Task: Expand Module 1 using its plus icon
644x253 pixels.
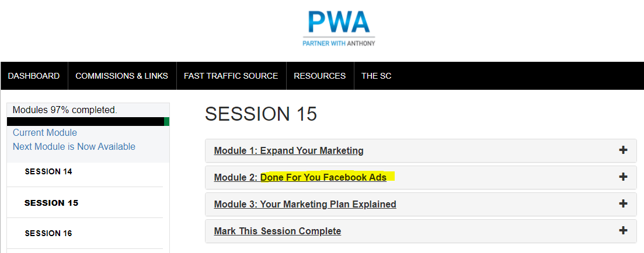Action: (623, 150)
